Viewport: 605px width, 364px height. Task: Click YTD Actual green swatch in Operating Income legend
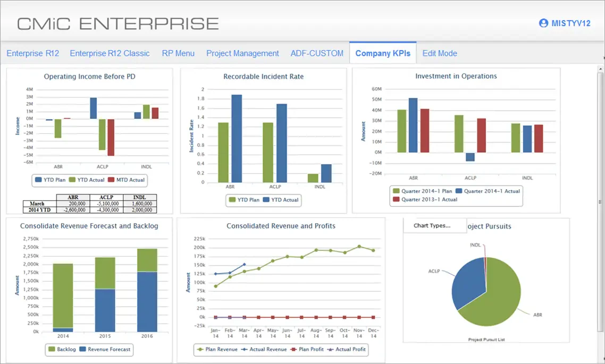(x=72, y=180)
